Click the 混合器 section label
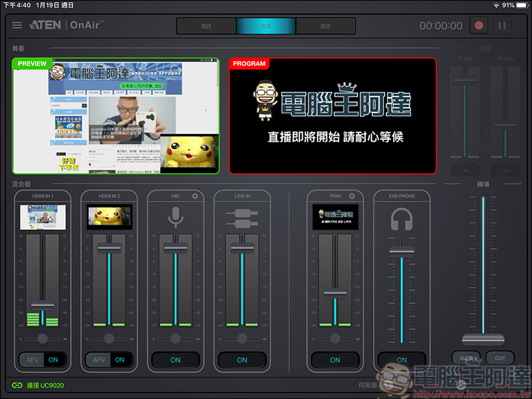 click(x=21, y=184)
